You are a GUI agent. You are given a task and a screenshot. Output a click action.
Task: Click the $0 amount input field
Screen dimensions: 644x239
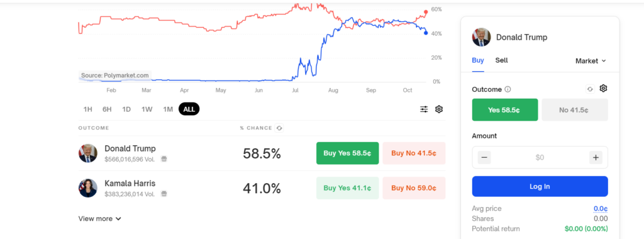pyautogui.click(x=540, y=157)
